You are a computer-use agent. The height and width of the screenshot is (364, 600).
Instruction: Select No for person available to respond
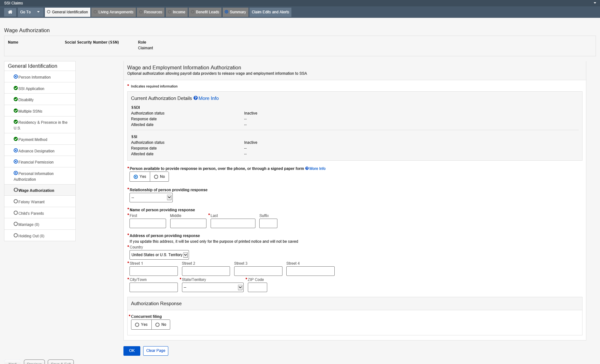pyautogui.click(x=159, y=177)
